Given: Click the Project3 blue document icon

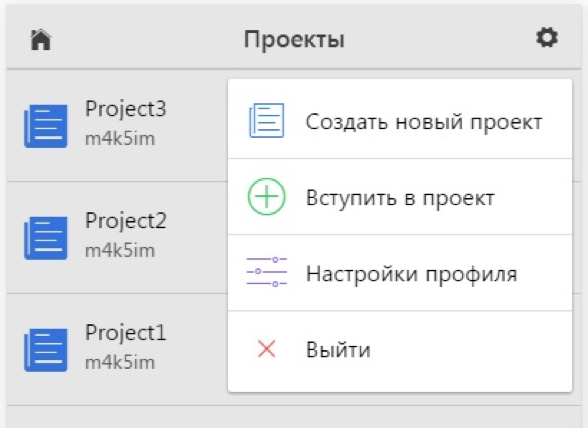Looking at the screenshot, I should 46,126.
